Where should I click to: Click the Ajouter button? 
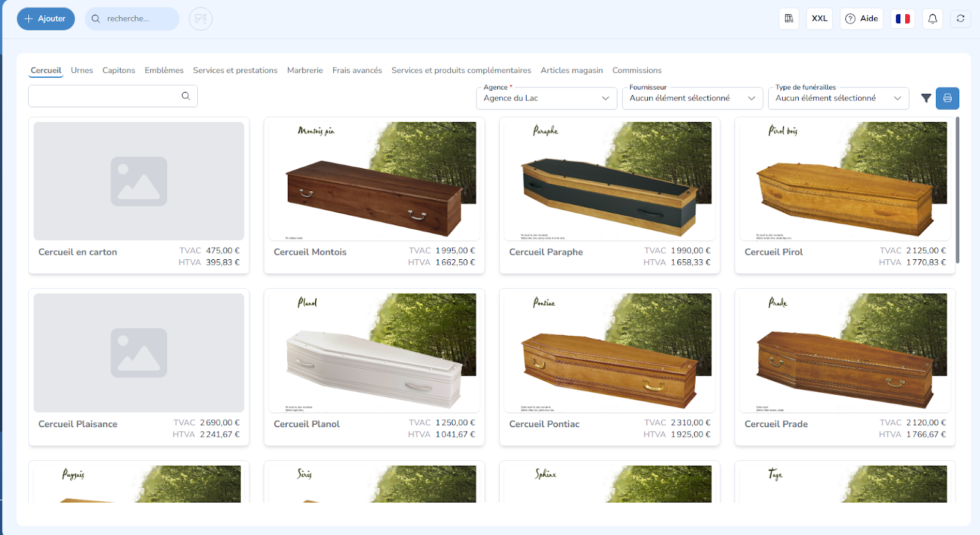[46, 19]
